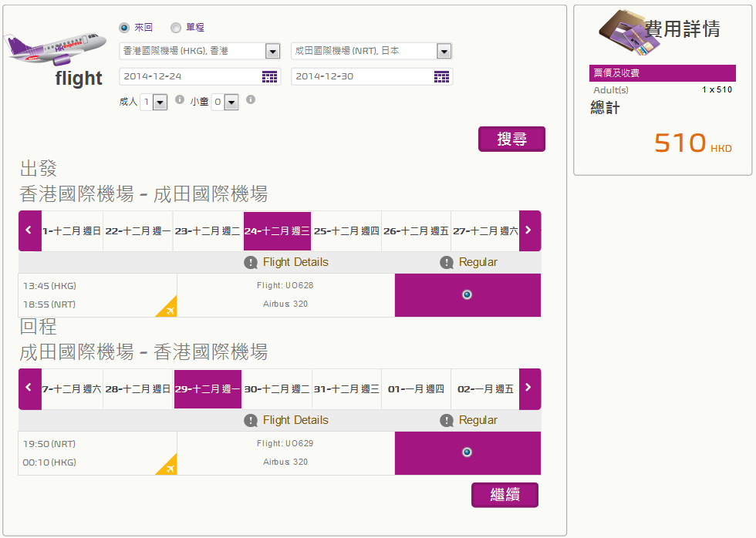Viewport: 756px width, 538px height.
Task: Expand the Hong Kong origin airport dropdown
Action: point(272,52)
